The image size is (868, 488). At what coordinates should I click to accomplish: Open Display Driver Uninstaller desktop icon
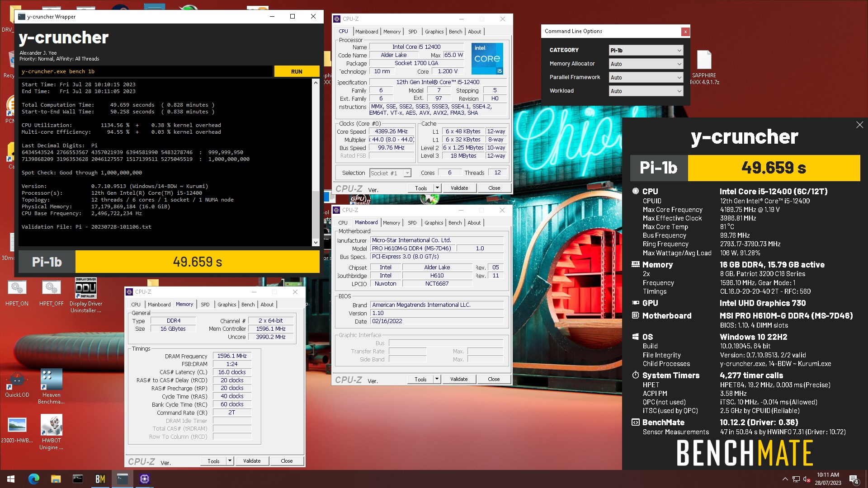pyautogui.click(x=85, y=295)
